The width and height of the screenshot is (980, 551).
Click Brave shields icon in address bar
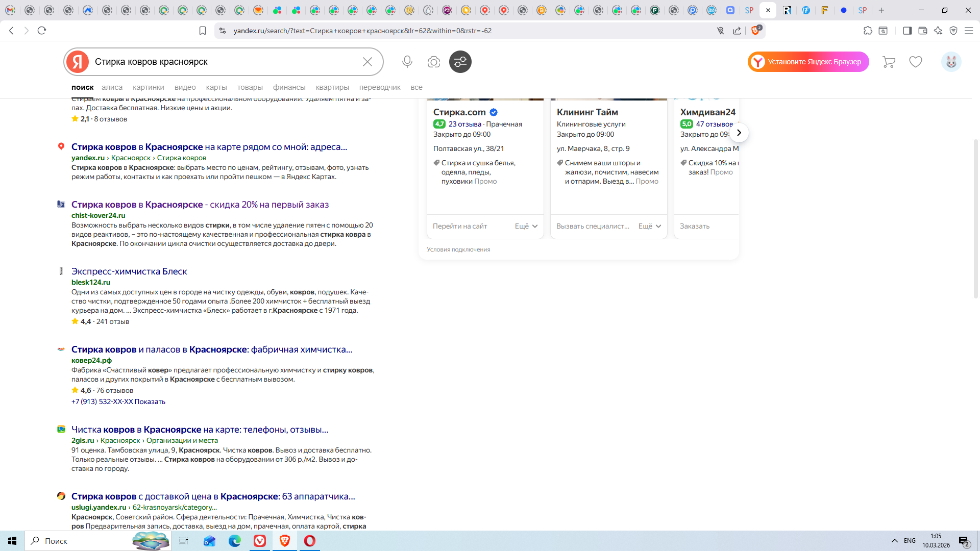click(x=755, y=31)
